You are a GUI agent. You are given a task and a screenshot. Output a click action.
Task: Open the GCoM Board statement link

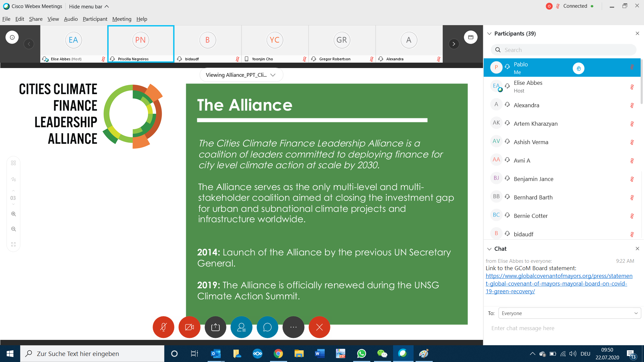559,284
